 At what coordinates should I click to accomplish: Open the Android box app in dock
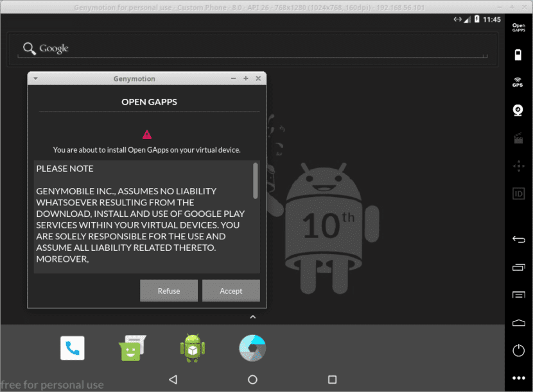pos(192,348)
